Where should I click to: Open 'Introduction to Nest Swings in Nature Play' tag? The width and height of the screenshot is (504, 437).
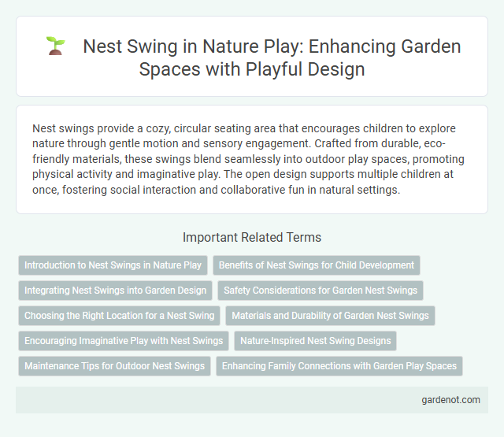click(113, 265)
